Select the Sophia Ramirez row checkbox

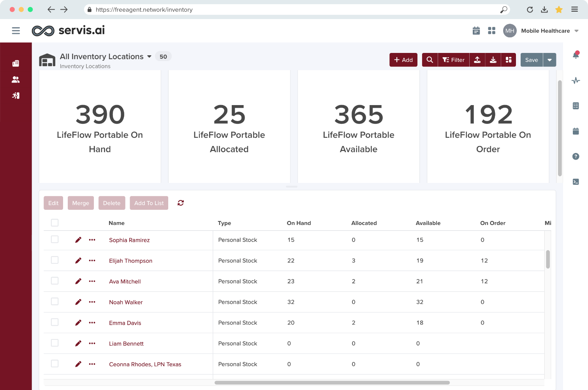(55, 239)
